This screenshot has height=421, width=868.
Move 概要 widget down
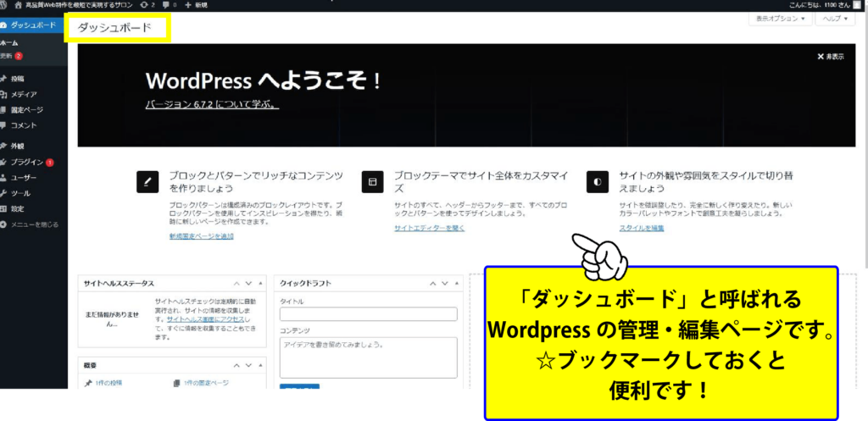pos(248,366)
